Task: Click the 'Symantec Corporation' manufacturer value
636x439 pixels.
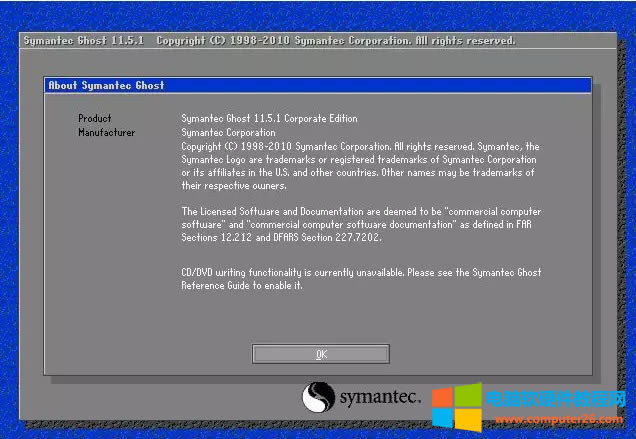Action: [x=228, y=132]
